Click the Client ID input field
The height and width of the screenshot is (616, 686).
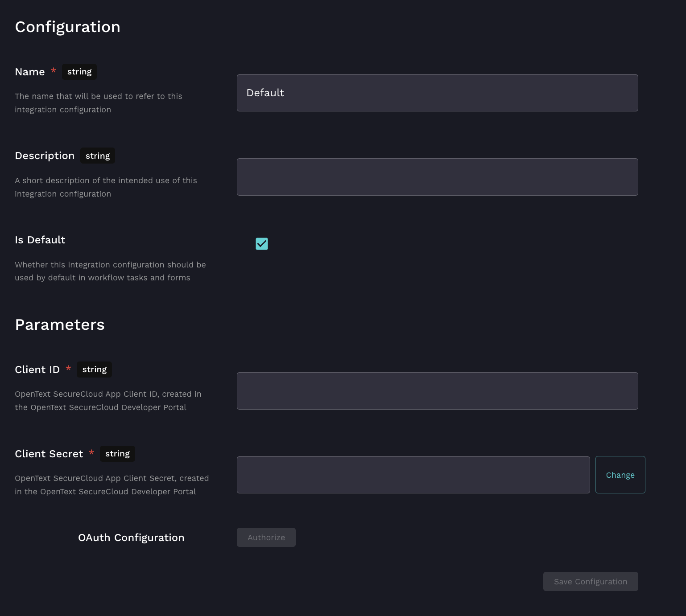point(437,391)
